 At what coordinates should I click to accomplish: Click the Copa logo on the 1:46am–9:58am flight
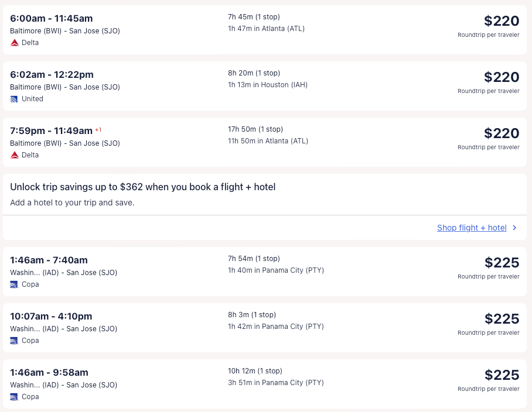tap(15, 397)
